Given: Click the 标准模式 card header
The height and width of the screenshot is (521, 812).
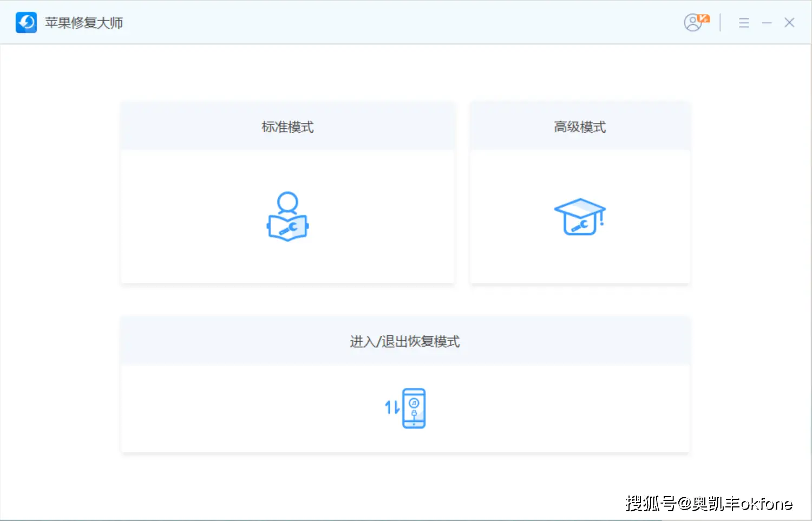Looking at the screenshot, I should (287, 126).
